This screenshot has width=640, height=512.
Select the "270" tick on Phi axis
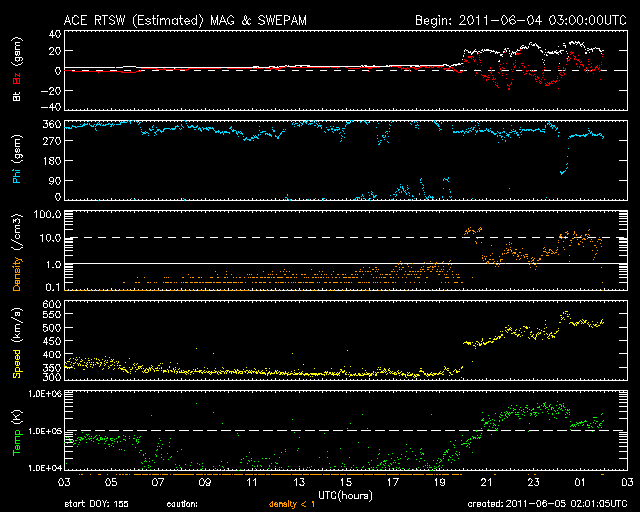click(x=52, y=141)
